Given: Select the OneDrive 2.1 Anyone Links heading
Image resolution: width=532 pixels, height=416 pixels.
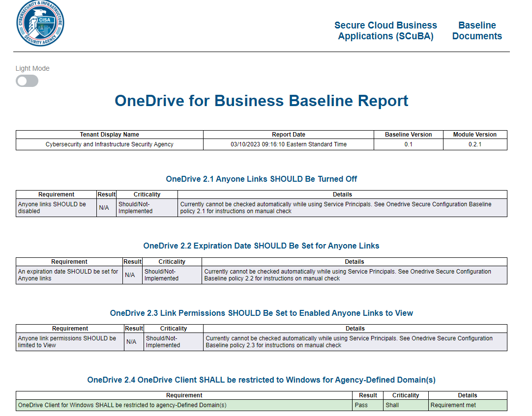Looking at the screenshot, I should tap(263, 179).
